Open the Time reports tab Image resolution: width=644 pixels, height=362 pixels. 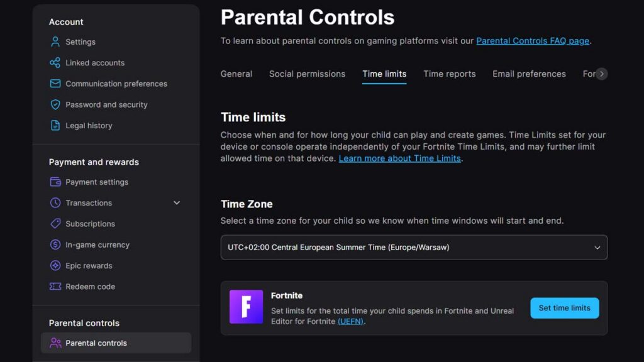pyautogui.click(x=449, y=74)
